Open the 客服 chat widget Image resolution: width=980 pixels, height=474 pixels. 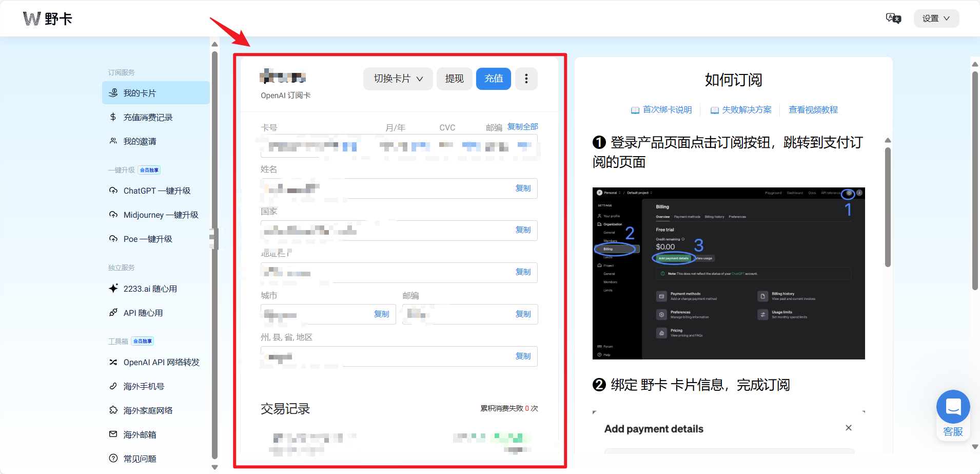click(x=953, y=414)
